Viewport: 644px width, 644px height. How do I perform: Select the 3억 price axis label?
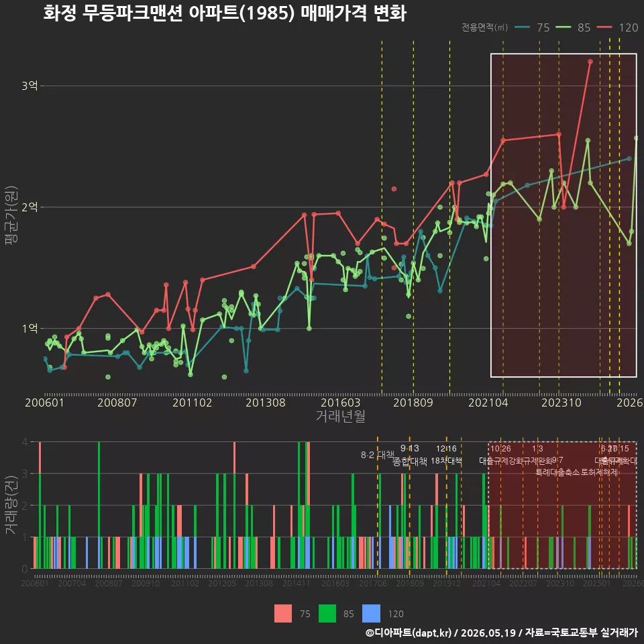(x=30, y=85)
